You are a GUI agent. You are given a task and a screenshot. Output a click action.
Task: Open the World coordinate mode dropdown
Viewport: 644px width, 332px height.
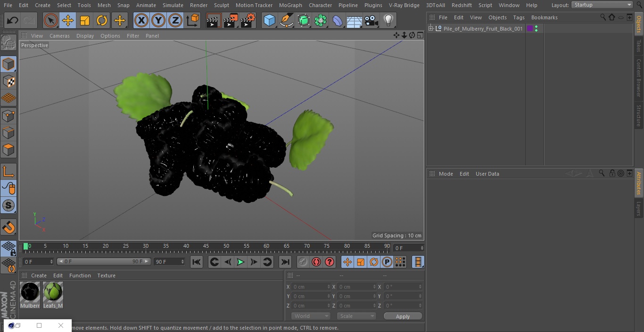point(311,316)
